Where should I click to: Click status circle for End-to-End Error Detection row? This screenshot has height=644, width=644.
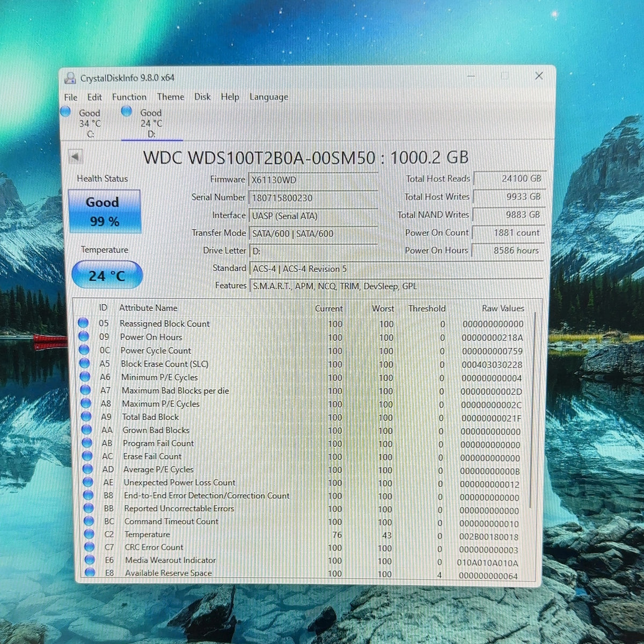point(89,495)
